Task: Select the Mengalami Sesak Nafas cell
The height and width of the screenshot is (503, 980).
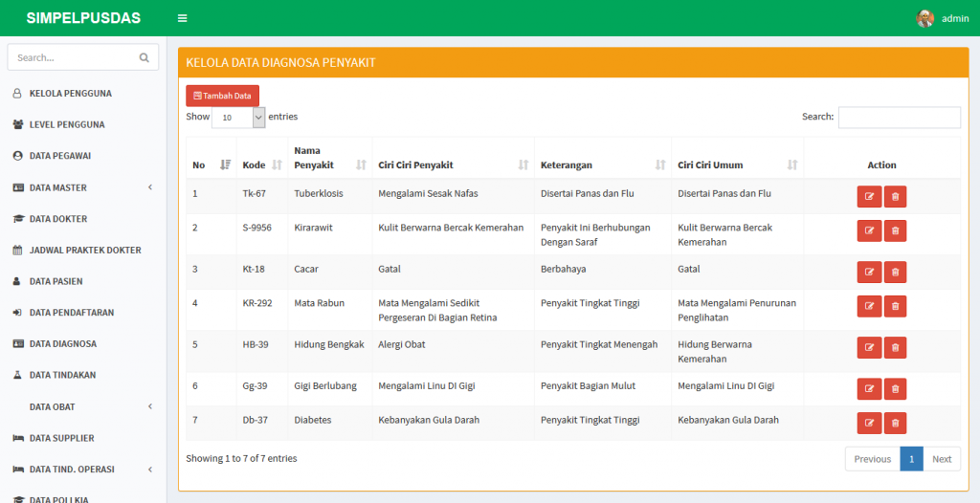Action: pos(453,196)
